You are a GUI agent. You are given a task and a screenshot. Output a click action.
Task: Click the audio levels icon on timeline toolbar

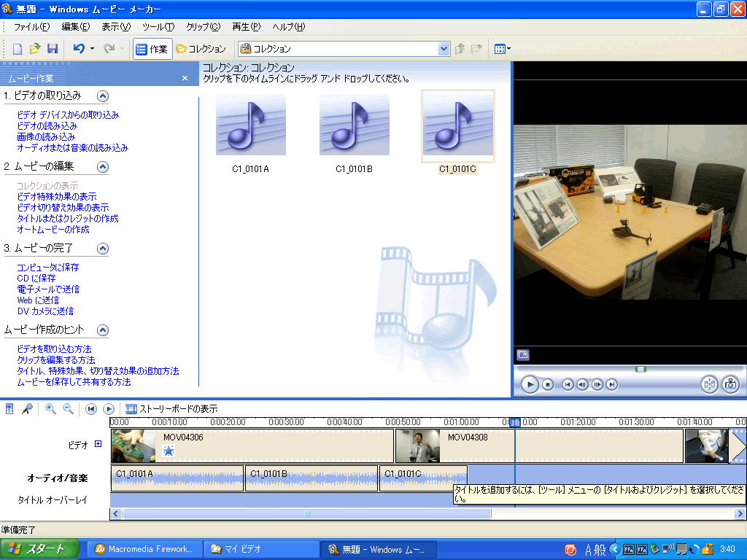(x=9, y=409)
